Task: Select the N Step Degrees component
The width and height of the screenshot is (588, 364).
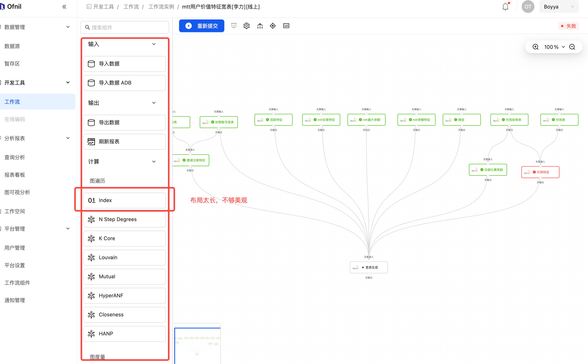Action: coord(124,219)
